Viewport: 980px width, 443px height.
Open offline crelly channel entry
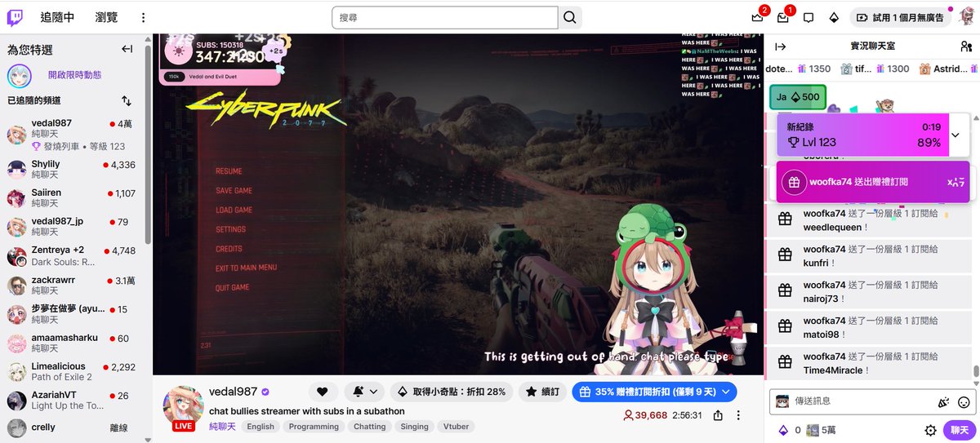73,428
